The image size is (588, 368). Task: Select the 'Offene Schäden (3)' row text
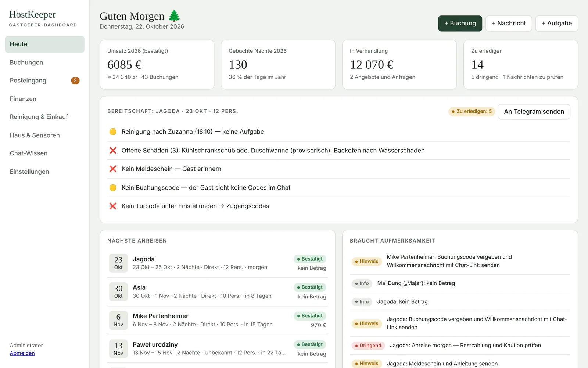click(273, 151)
